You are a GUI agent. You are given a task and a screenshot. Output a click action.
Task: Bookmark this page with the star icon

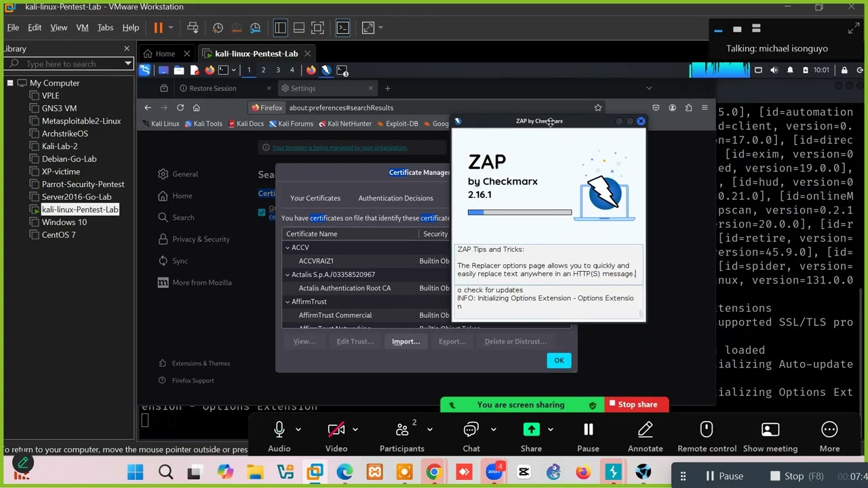(598, 108)
